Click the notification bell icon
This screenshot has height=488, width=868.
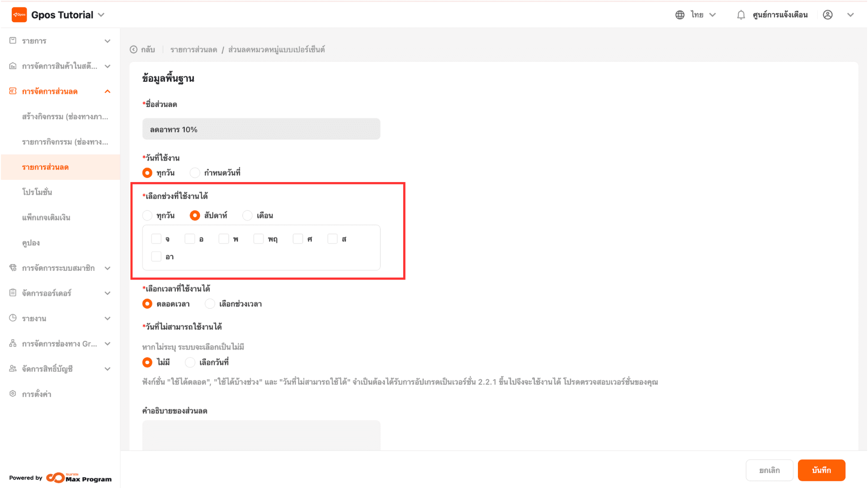coord(741,15)
